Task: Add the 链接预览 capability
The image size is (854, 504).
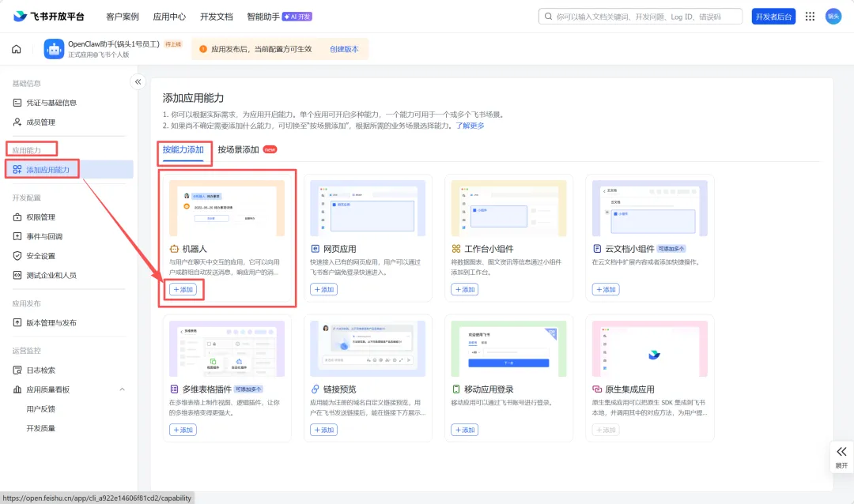Action: click(x=323, y=430)
